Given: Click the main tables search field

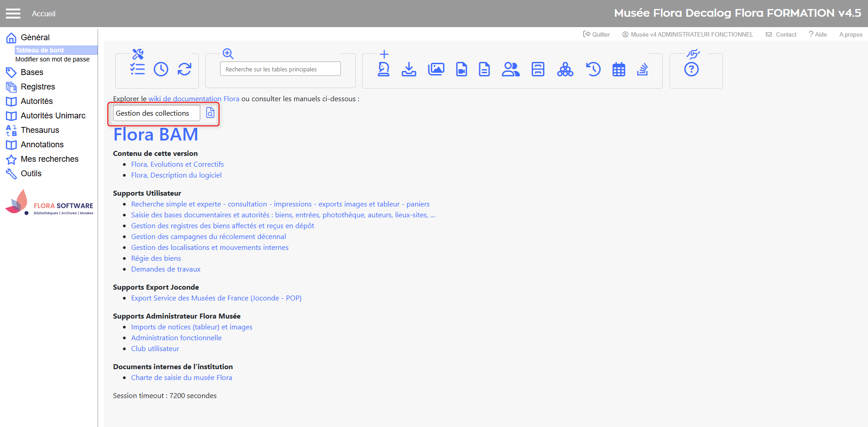Looking at the screenshot, I should point(280,69).
